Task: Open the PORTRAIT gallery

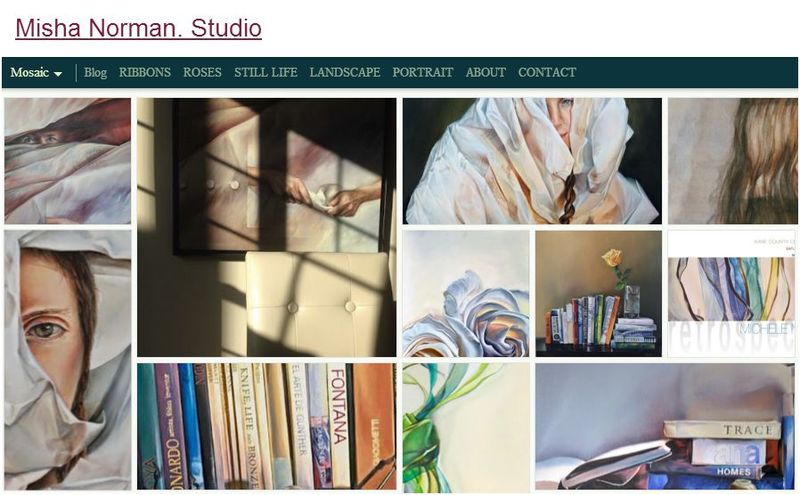Action: [x=423, y=72]
